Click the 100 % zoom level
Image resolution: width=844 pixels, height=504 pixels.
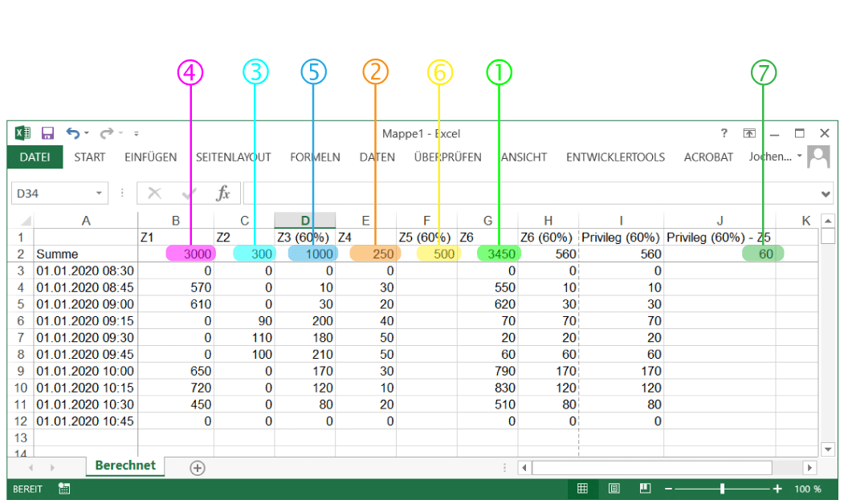(x=807, y=489)
